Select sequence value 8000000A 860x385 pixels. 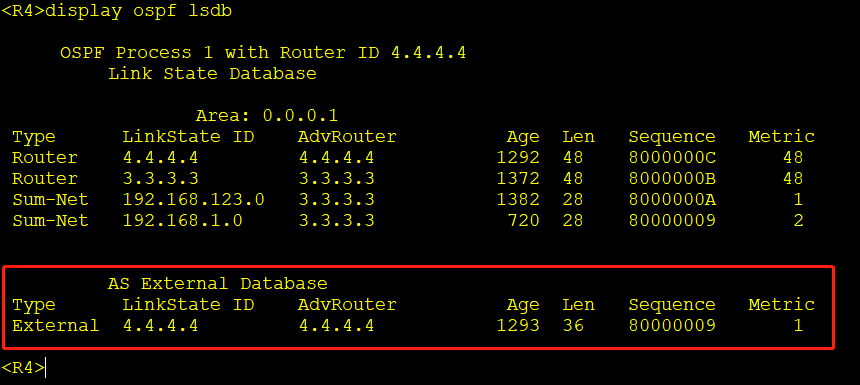pos(672,200)
